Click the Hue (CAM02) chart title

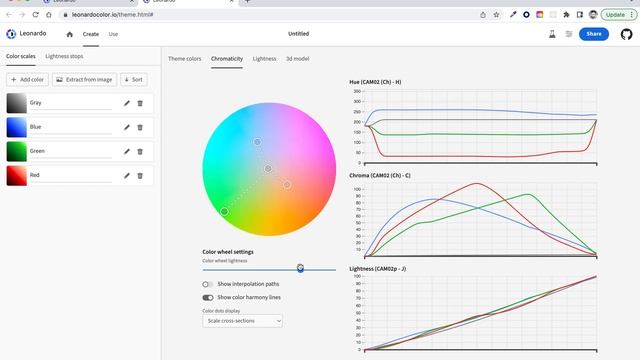point(375,82)
